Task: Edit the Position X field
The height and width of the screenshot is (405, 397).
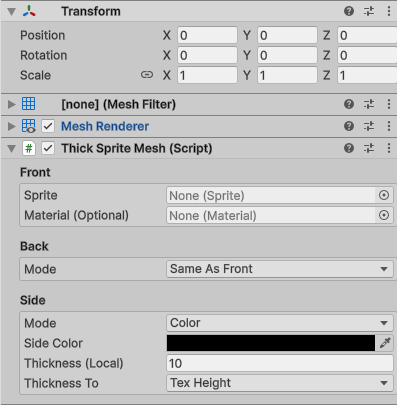Action: (x=207, y=35)
